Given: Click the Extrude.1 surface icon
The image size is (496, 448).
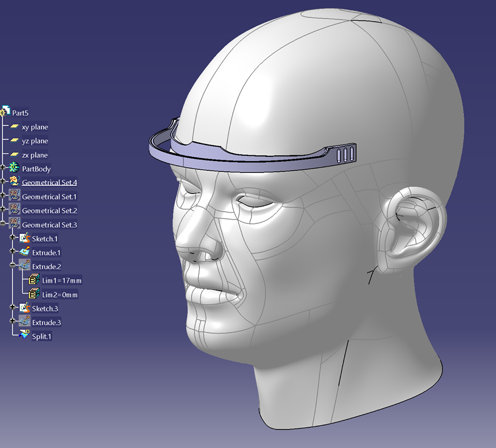Looking at the screenshot, I should 24,251.
